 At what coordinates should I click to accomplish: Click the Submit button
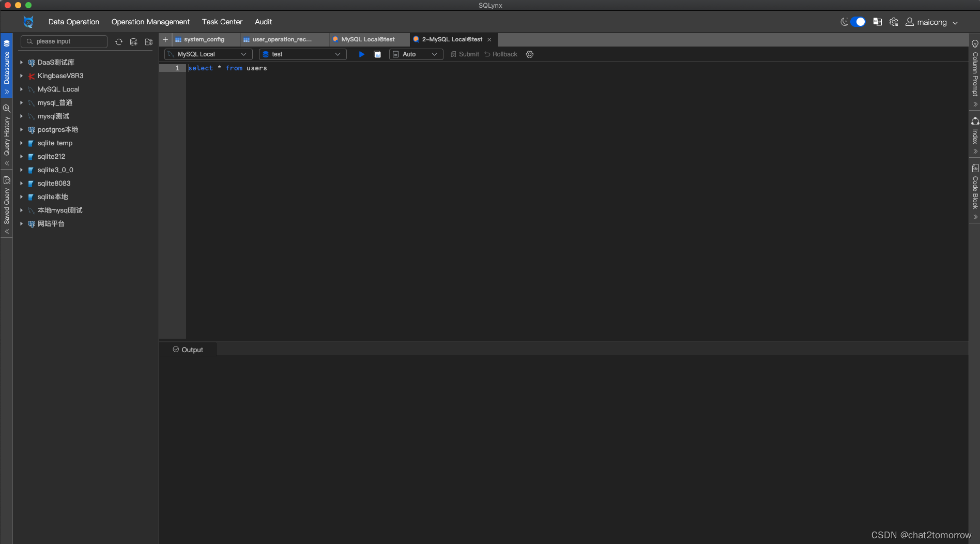[x=464, y=54]
